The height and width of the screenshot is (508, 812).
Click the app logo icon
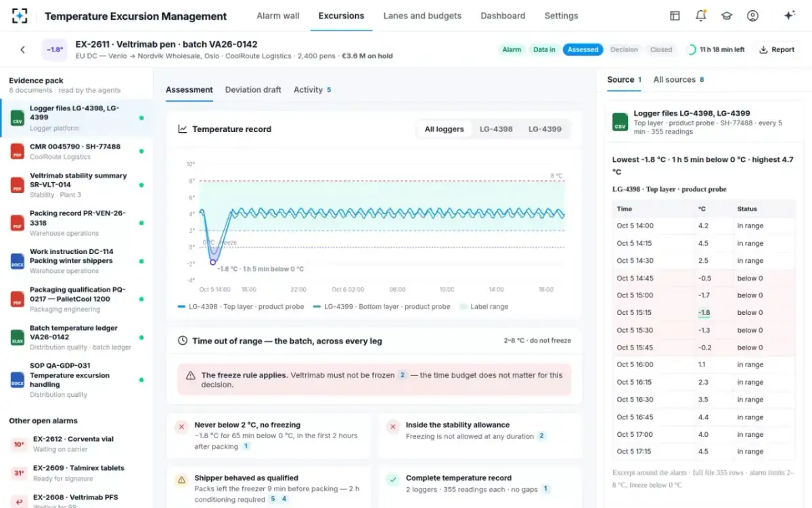20,16
